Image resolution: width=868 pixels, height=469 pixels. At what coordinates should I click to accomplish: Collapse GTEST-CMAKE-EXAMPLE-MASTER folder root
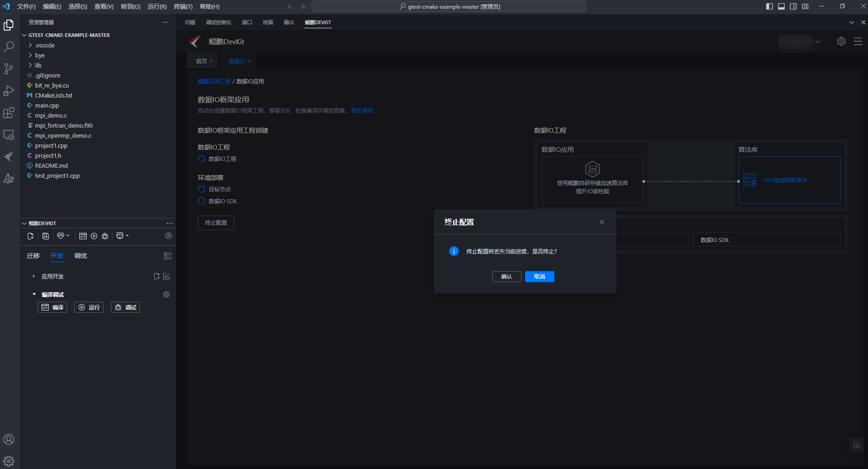point(24,35)
